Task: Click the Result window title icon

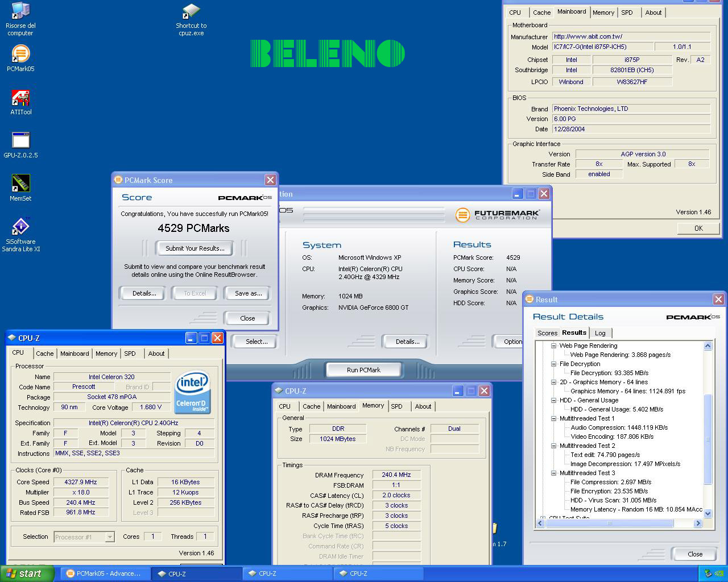Action: click(530, 299)
